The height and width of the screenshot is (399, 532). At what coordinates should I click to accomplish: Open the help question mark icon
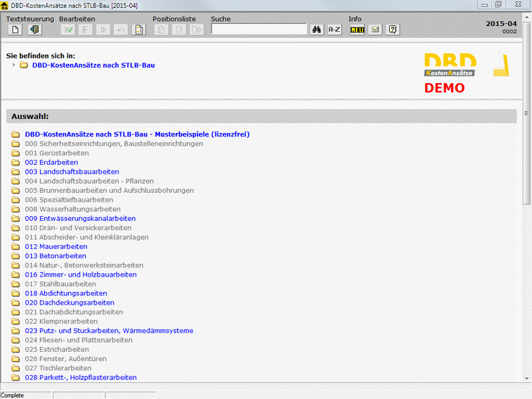pyautogui.click(x=392, y=30)
